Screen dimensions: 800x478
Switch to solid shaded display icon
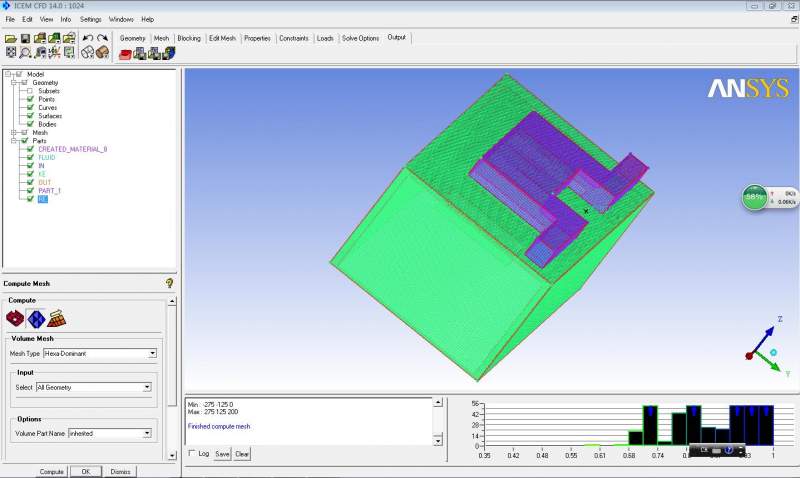point(103,52)
